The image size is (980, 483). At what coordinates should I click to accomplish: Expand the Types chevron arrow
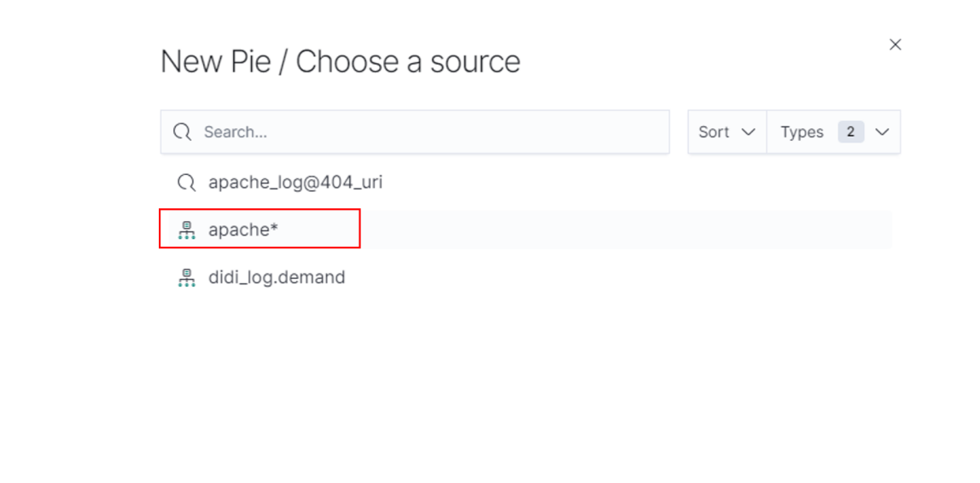pyautogui.click(x=883, y=132)
